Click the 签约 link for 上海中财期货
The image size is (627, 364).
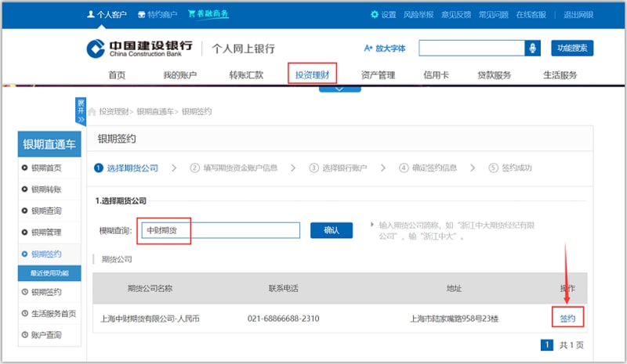coord(567,318)
